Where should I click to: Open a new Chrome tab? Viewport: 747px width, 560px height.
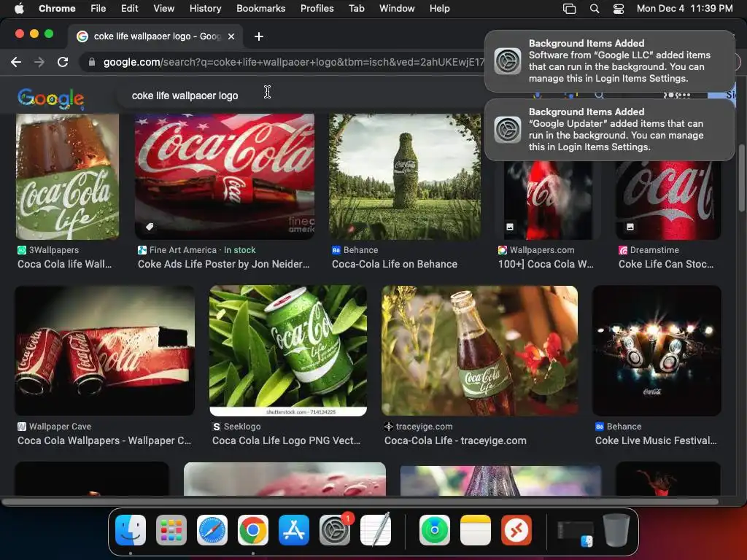259,36
